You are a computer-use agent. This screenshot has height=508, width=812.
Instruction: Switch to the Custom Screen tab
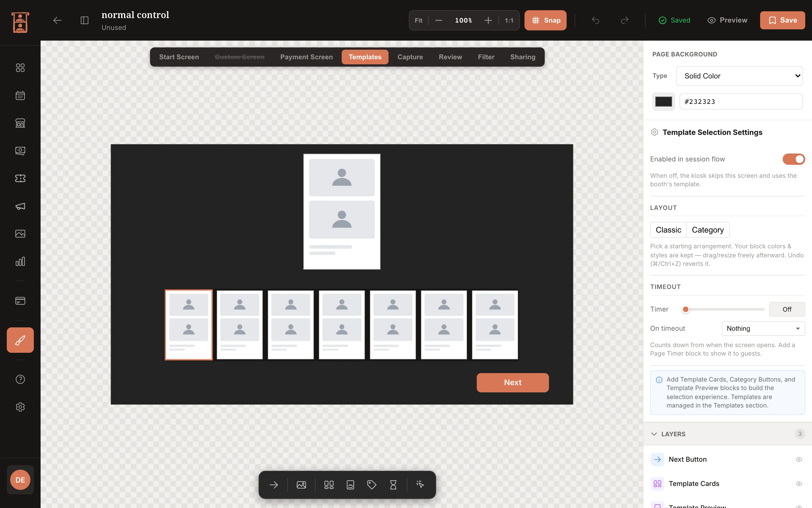click(239, 57)
